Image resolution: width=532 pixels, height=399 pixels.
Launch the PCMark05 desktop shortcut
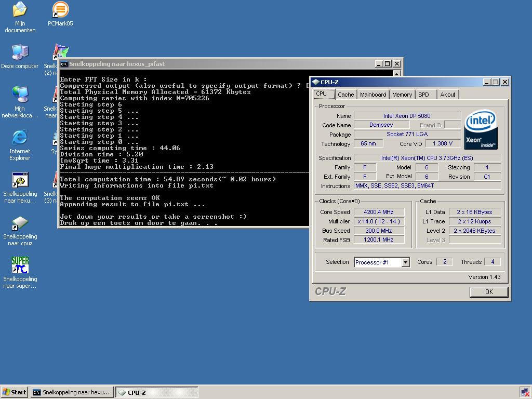tap(60, 14)
